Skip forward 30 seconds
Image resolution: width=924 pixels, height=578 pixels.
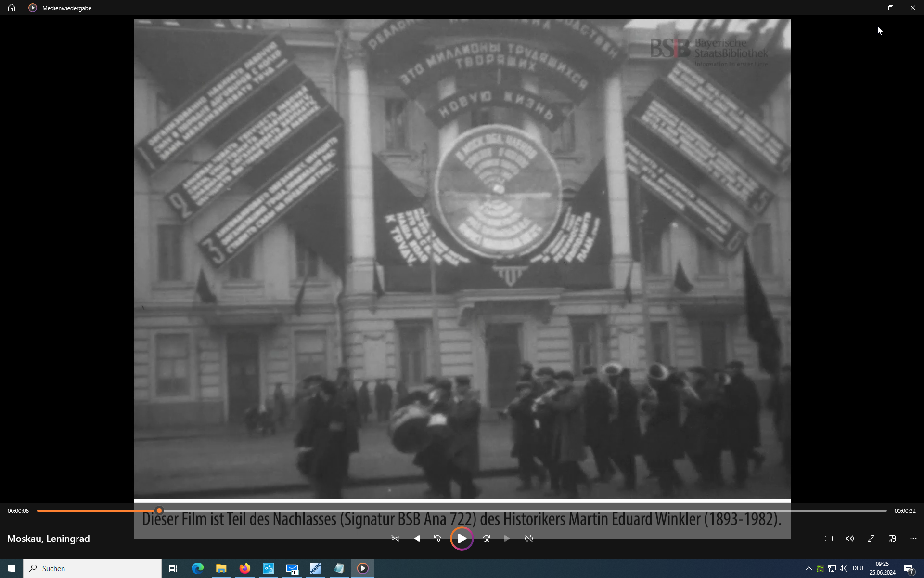tap(487, 539)
